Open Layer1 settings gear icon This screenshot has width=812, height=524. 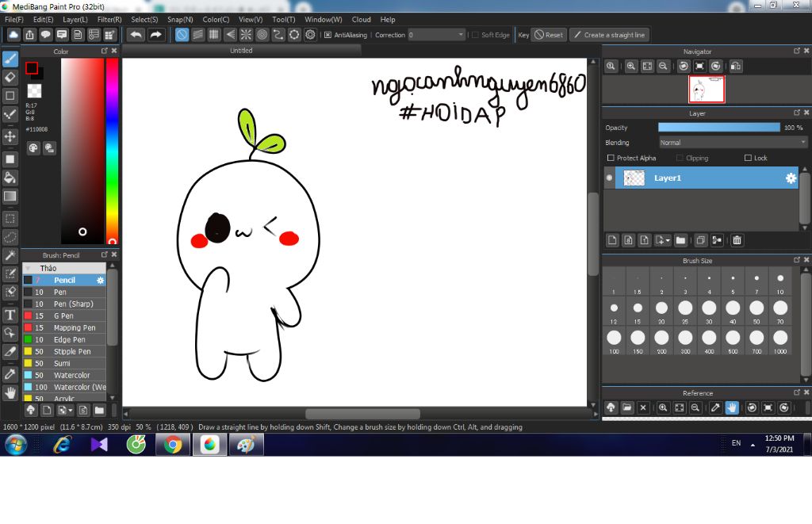[791, 178]
